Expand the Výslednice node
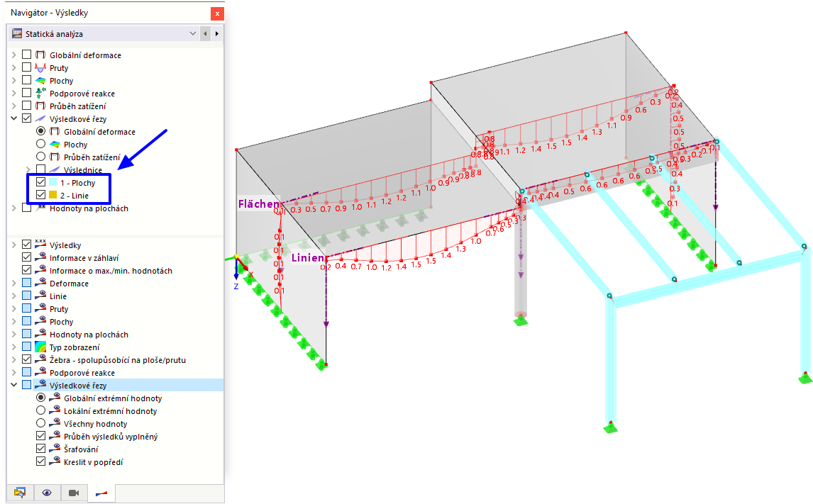The image size is (813, 504). click(28, 169)
